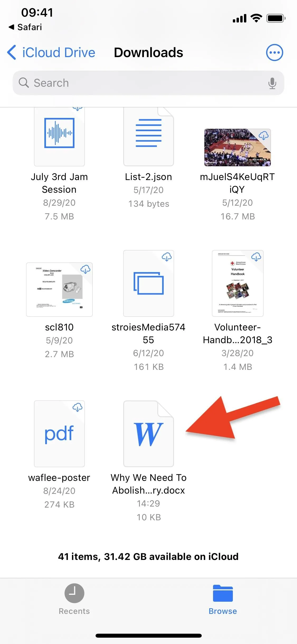Tap the magnifying glass search icon
The width and height of the screenshot is (297, 644).
tap(24, 83)
